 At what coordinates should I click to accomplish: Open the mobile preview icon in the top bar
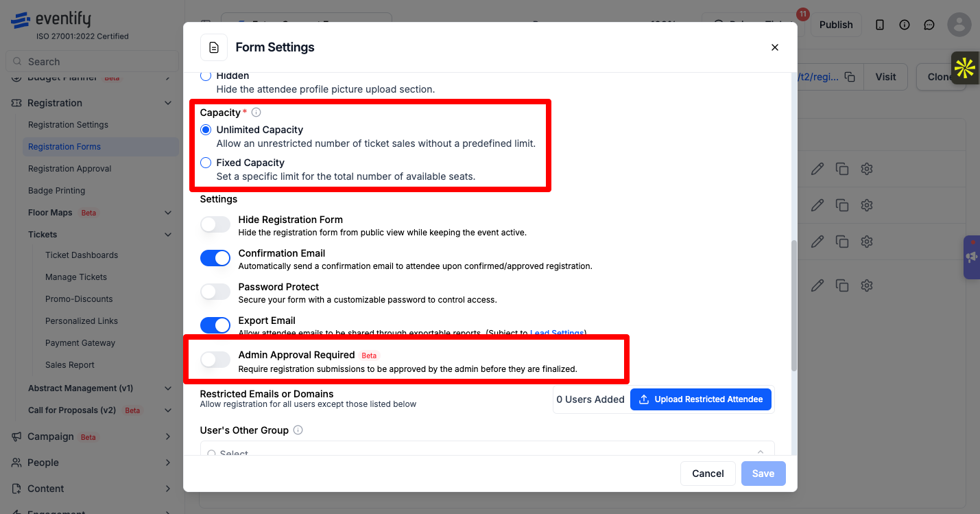click(880, 25)
